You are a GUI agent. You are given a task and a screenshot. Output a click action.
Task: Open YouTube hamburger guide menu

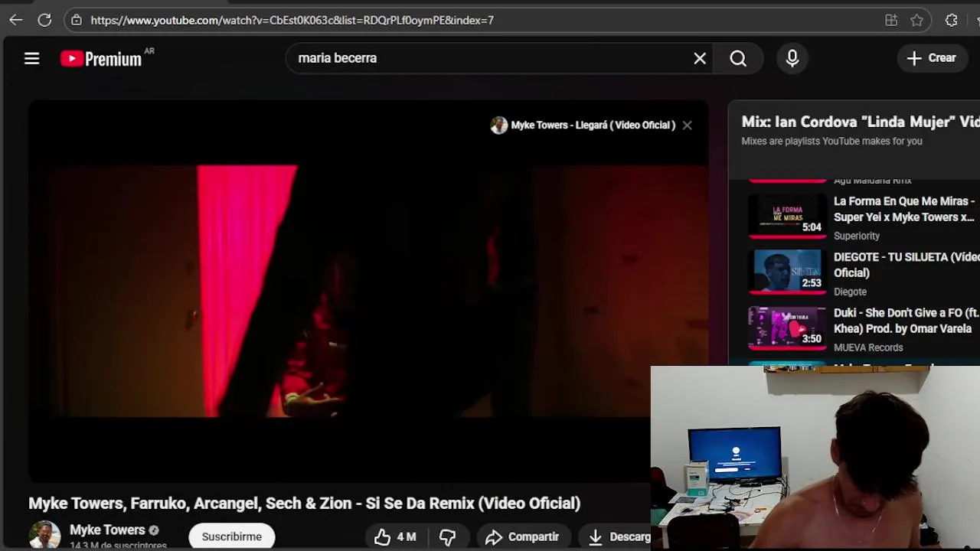31,58
